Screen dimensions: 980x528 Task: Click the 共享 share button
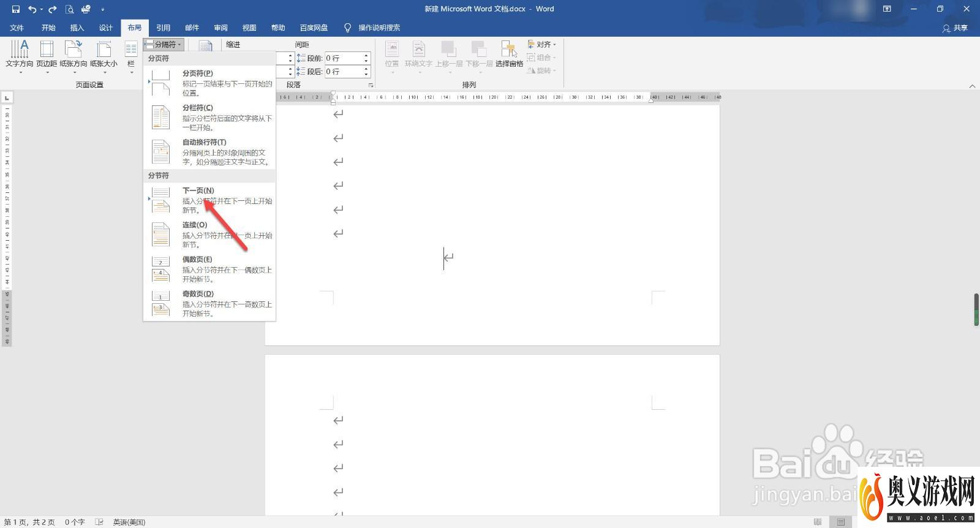pos(956,28)
